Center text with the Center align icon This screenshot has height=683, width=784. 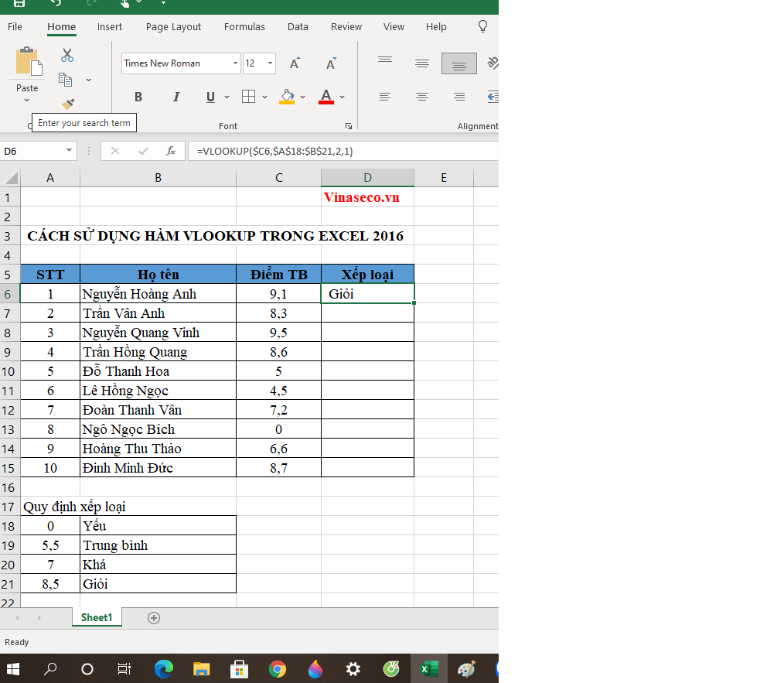coord(422,97)
